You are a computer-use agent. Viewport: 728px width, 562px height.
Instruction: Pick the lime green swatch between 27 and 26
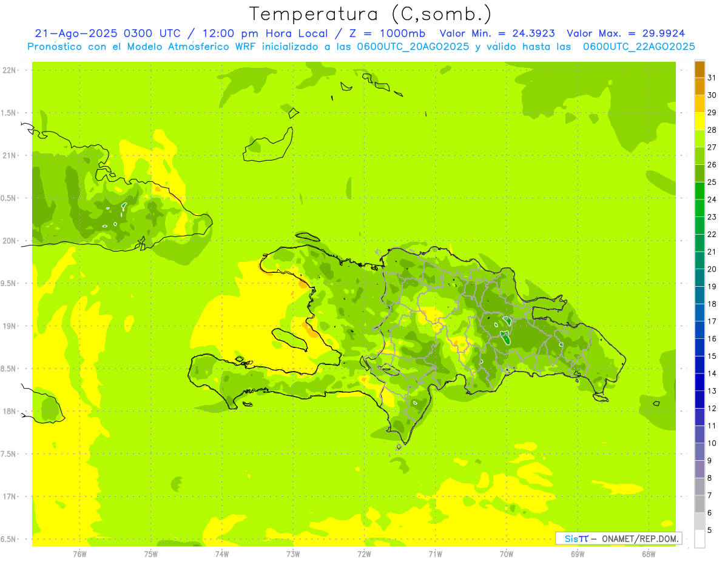(x=699, y=156)
